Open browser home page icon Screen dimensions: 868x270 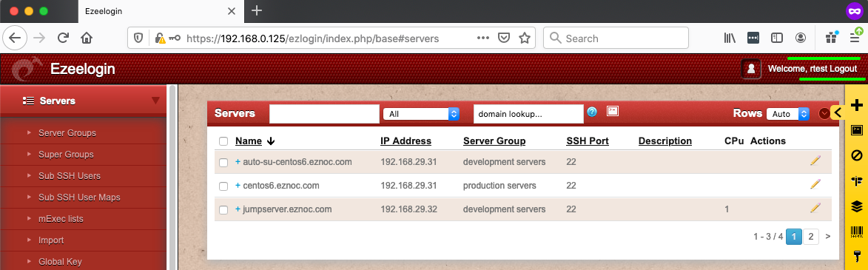pos(86,38)
